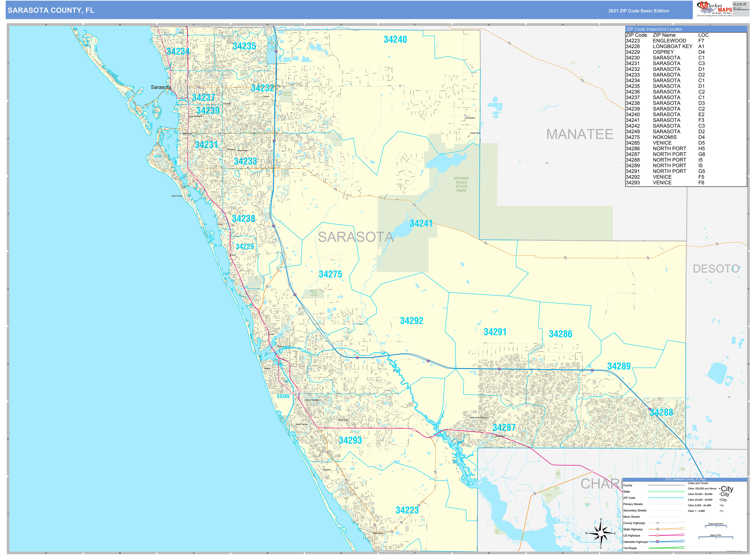Pick the 34288 ZIP label on the map

click(x=661, y=412)
